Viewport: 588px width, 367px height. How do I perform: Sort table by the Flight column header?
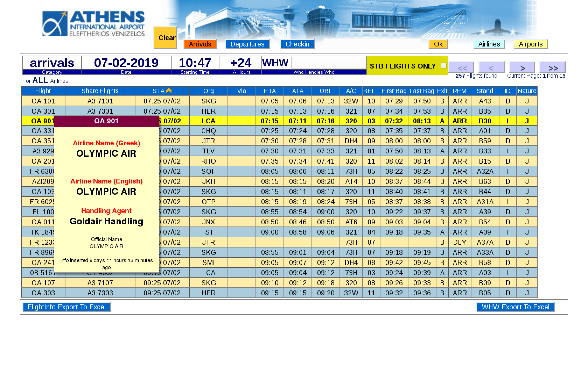[x=43, y=91]
